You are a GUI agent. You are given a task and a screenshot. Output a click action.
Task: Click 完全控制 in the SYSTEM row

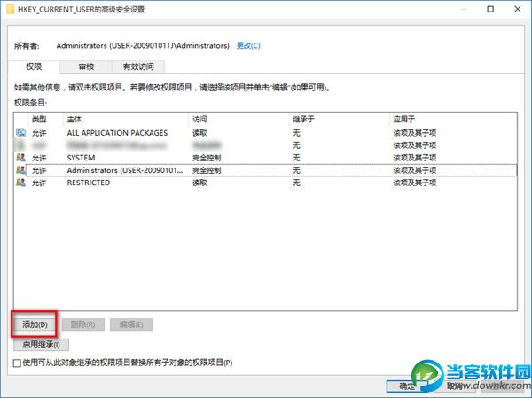tap(207, 158)
